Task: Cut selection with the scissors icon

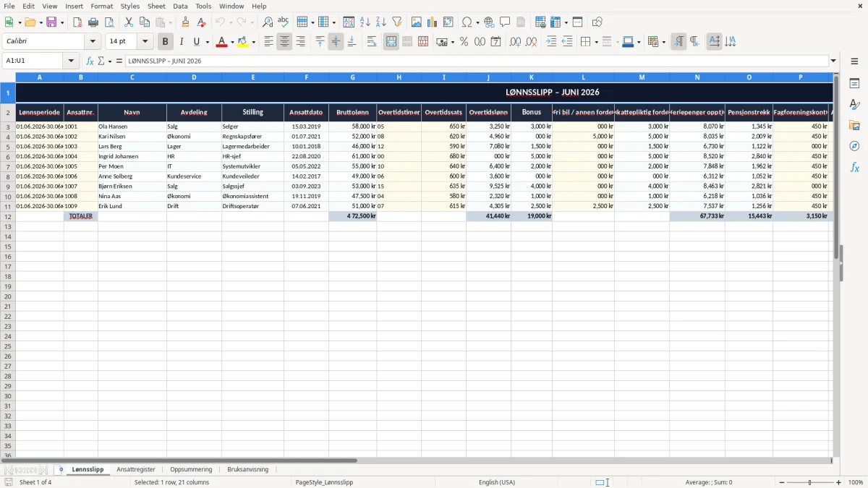Action: (x=129, y=22)
